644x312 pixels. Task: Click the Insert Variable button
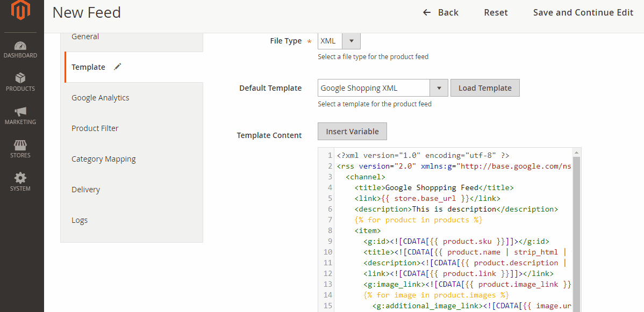(353, 132)
